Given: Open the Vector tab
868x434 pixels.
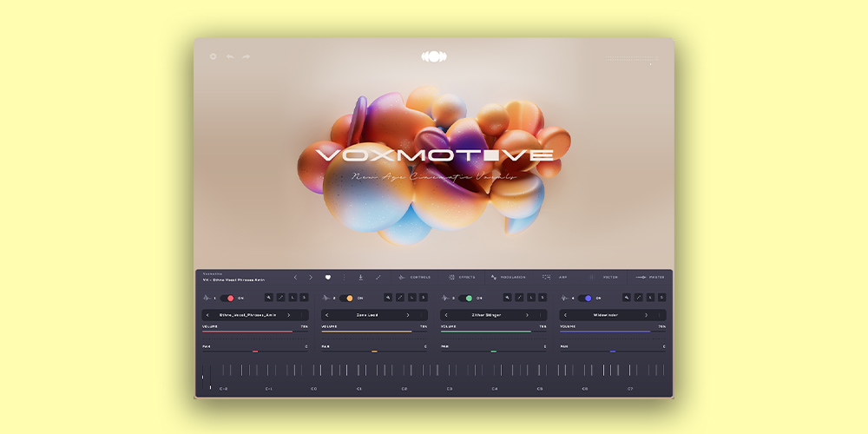Looking at the screenshot, I should pyautogui.click(x=604, y=278).
